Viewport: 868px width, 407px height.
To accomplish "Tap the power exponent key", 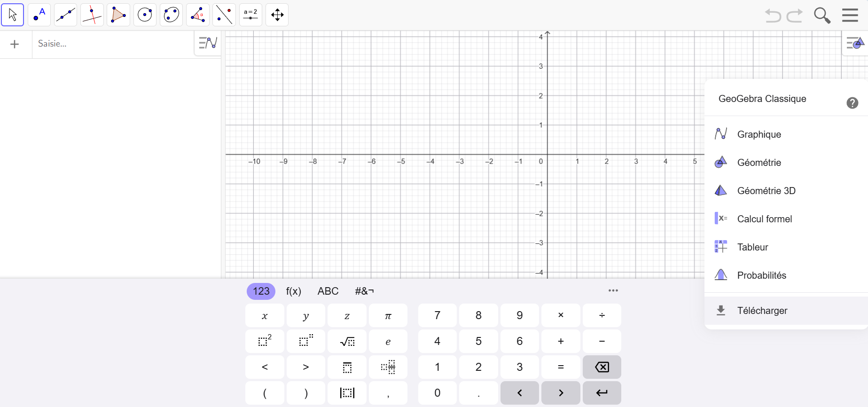I will (x=306, y=341).
